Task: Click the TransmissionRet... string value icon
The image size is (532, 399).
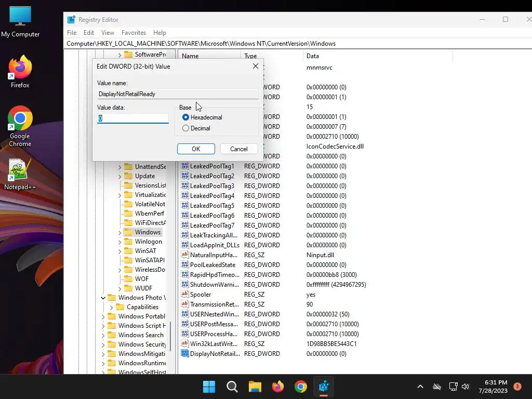Action: [184, 304]
